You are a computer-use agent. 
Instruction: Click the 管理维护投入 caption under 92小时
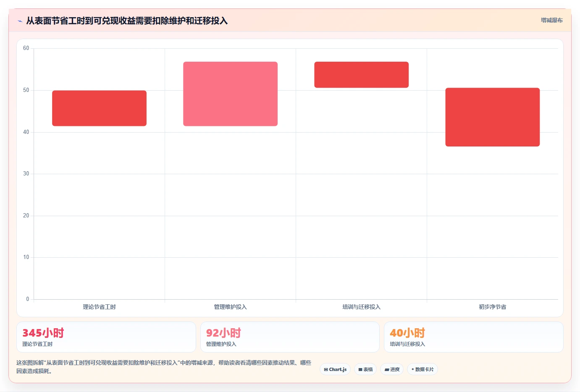pos(221,344)
